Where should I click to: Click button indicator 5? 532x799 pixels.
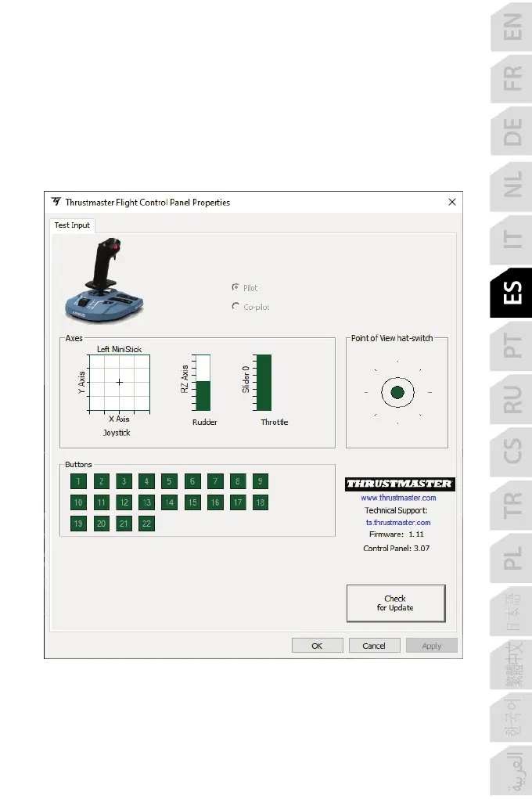tap(169, 481)
